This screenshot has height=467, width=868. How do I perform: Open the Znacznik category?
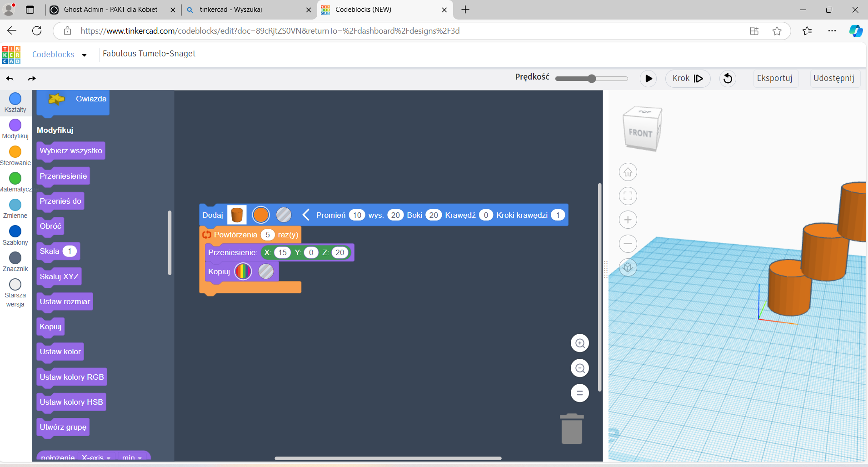(15, 262)
